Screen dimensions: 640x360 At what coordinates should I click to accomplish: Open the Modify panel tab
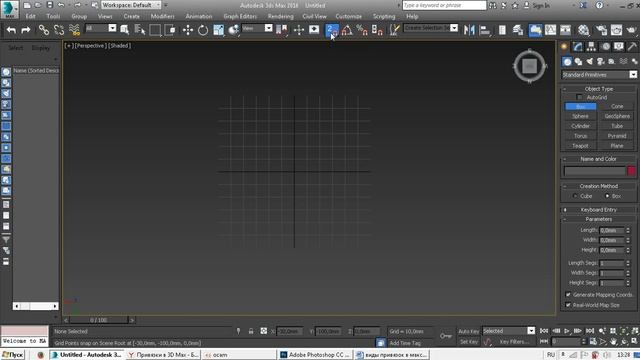578,47
